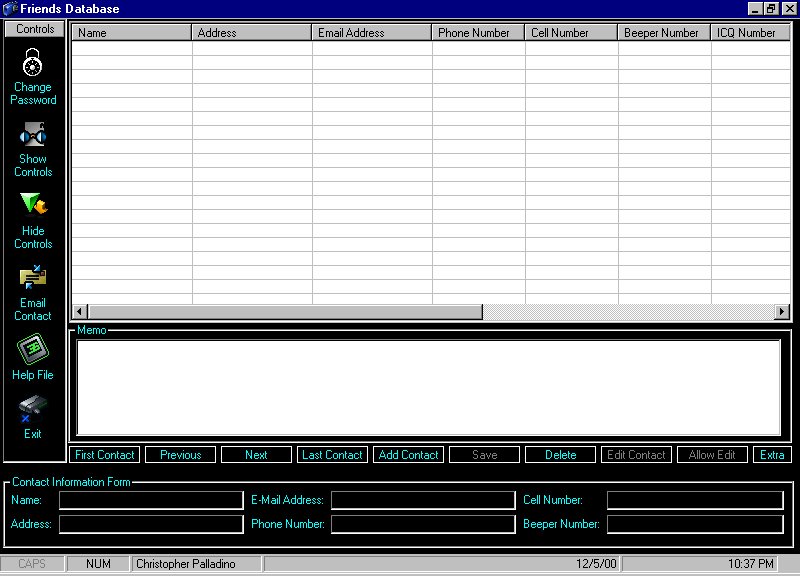This screenshot has height=576, width=800.
Task: Focus the Phone Number input field
Action: 423,524
